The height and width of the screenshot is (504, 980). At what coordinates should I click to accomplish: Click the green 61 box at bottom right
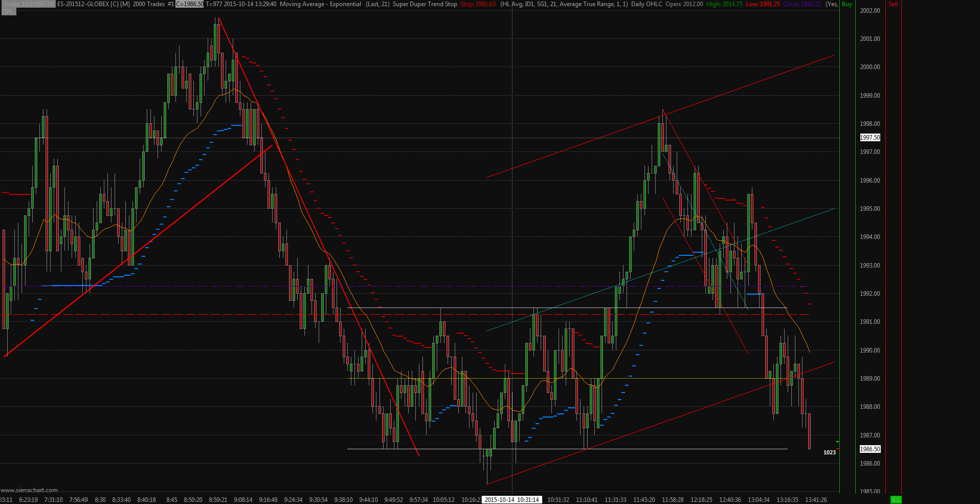click(896, 500)
